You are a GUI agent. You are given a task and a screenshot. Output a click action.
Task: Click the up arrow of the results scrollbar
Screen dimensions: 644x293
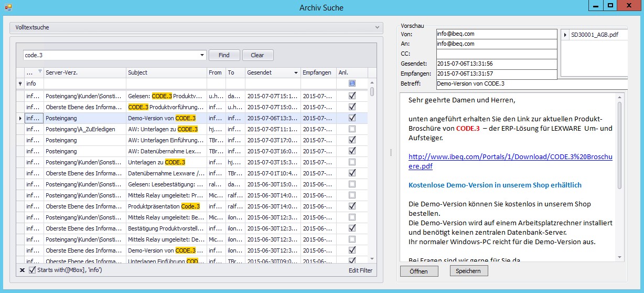pyautogui.click(x=372, y=82)
